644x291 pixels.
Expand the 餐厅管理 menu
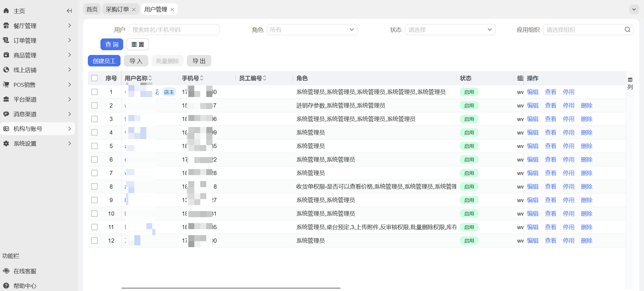(70, 26)
